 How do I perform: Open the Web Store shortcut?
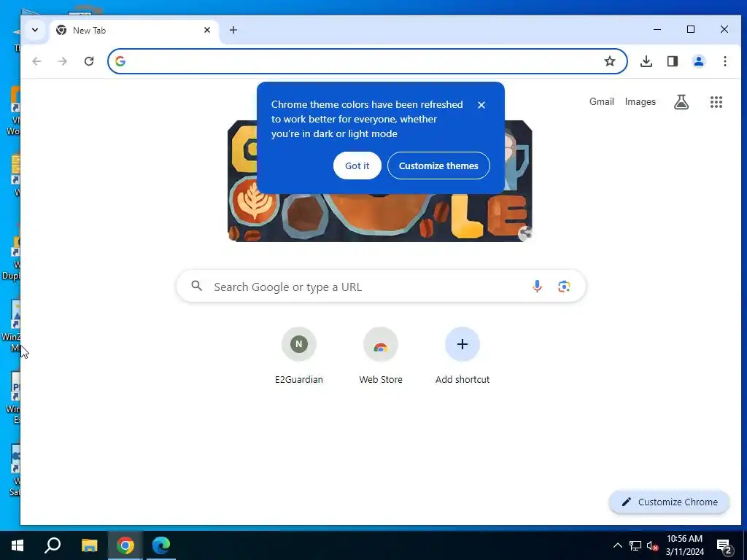point(381,356)
